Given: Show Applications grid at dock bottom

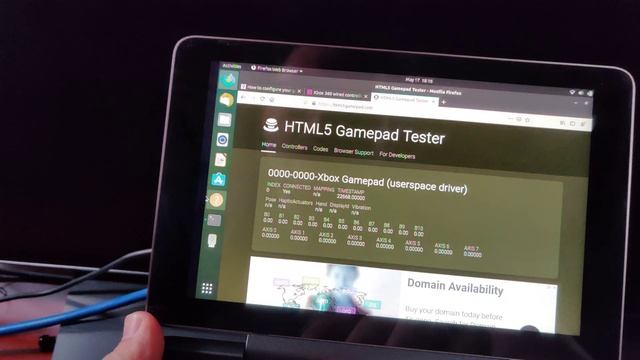Looking at the screenshot, I should (207, 289).
